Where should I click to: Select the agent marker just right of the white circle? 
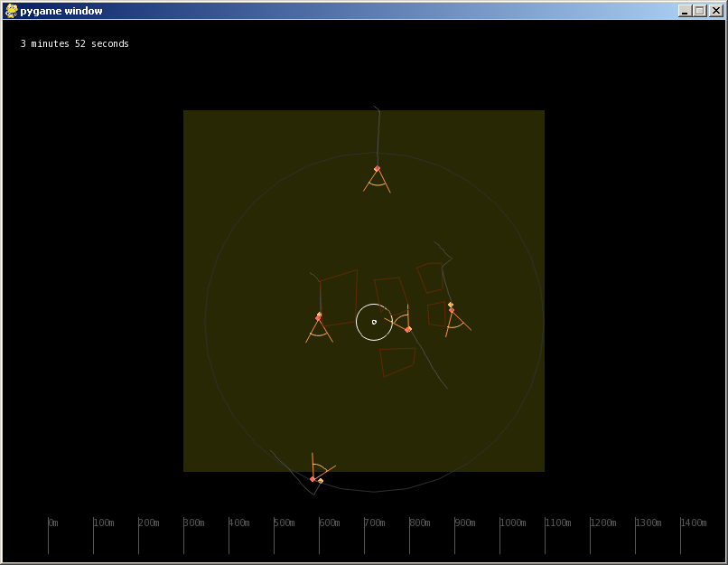coord(408,329)
